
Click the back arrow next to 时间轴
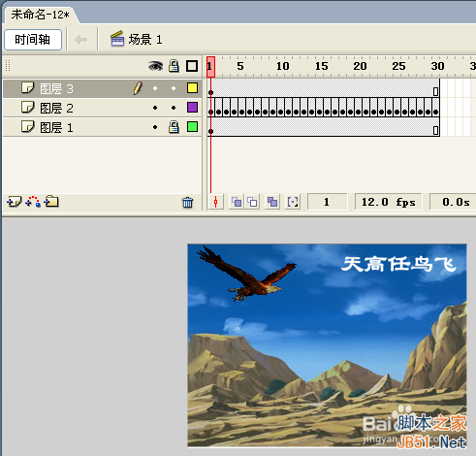point(81,40)
